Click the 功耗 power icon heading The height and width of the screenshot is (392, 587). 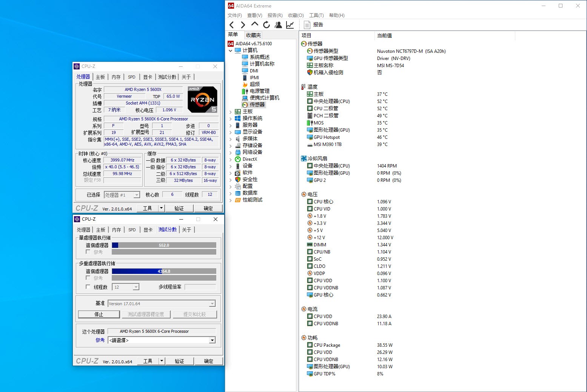pos(304,338)
